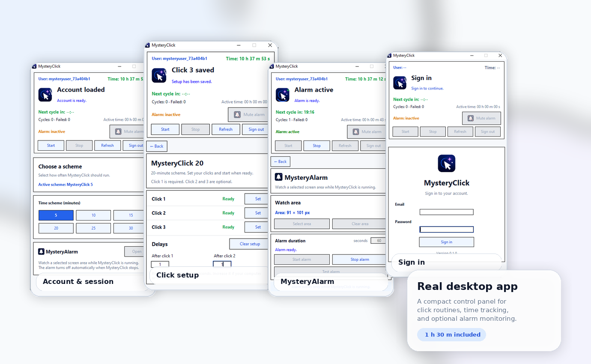The height and width of the screenshot is (364, 591).
Task: Select the 25-minute time scheme
Action: tap(93, 228)
